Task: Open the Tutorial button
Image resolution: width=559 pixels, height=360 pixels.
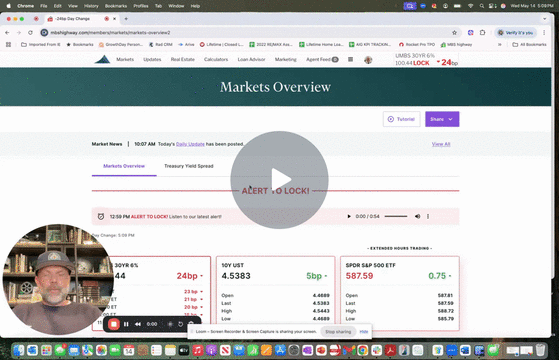Action: (401, 119)
